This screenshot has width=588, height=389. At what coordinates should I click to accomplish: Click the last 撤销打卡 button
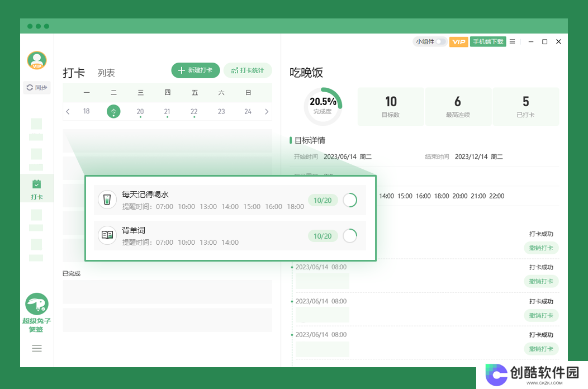click(541, 349)
